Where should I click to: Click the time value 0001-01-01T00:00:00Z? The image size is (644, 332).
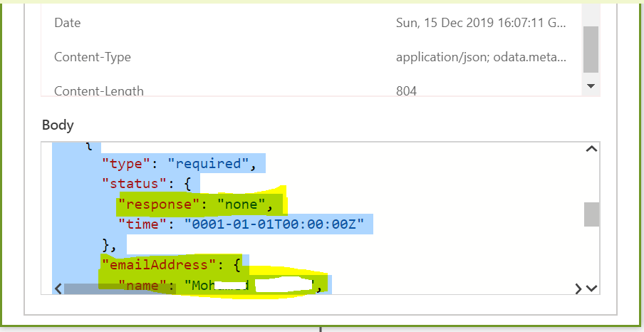(274, 225)
